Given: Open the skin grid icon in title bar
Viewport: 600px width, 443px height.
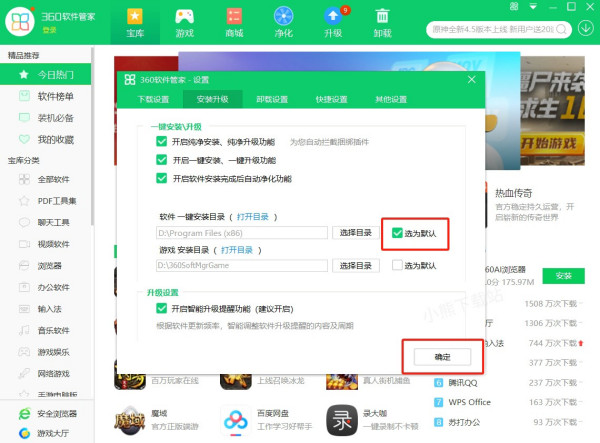Looking at the screenshot, I should (514, 6).
